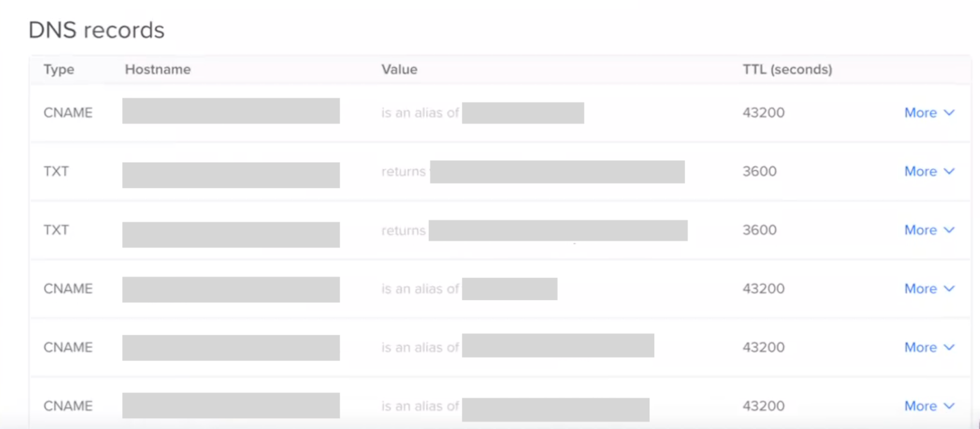Image resolution: width=980 pixels, height=429 pixels.
Task: Open More menu for the last CNAME record
Action: (x=929, y=406)
